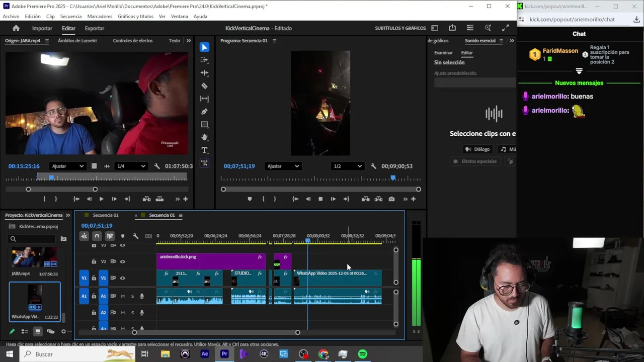The height and width of the screenshot is (362, 644).
Task: Mute audio track A1
Action: (123, 296)
